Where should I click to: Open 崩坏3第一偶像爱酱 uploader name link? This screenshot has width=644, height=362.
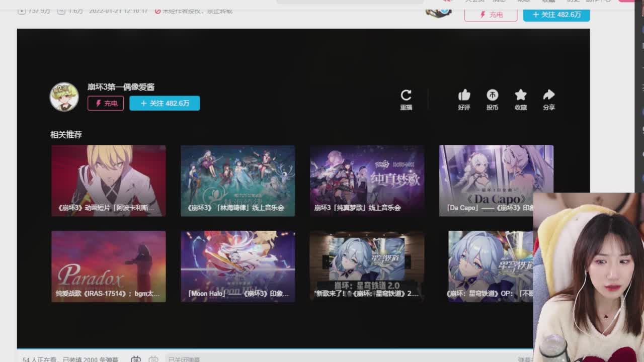121,87
